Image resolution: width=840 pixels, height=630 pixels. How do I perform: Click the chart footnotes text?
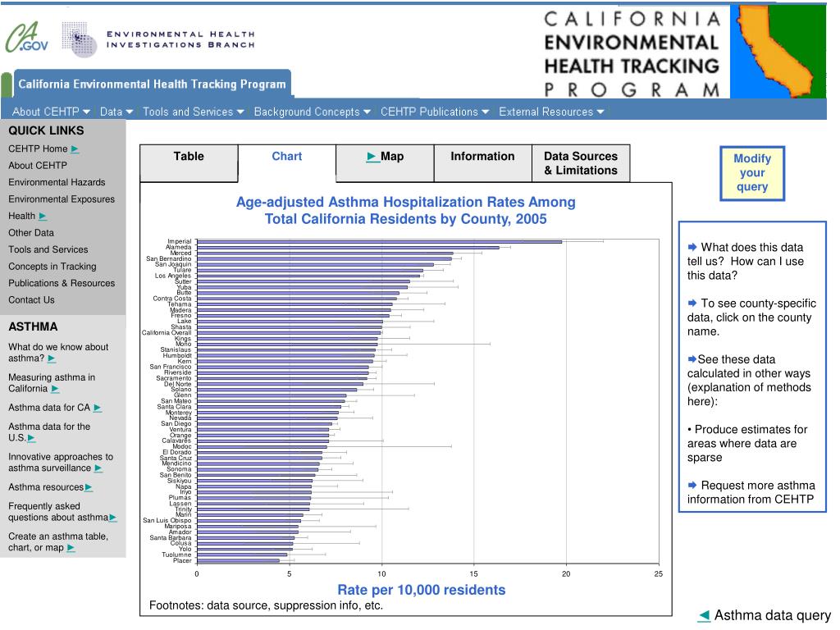(267, 606)
